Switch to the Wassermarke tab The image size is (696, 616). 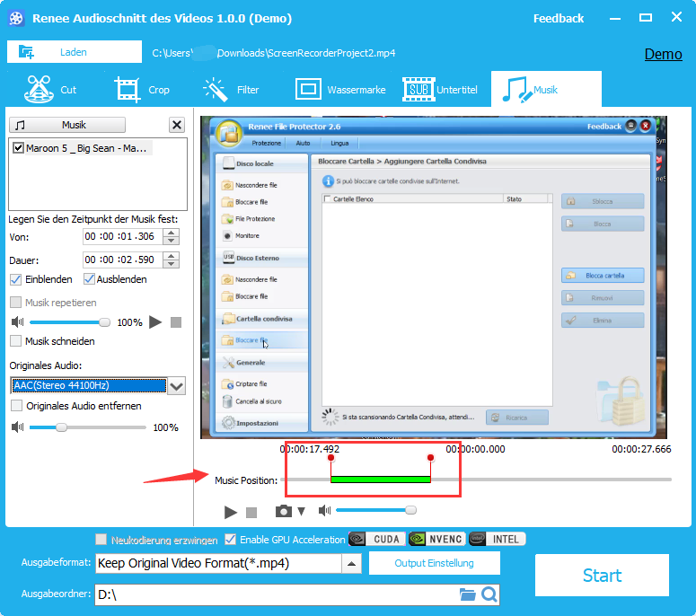340,89
